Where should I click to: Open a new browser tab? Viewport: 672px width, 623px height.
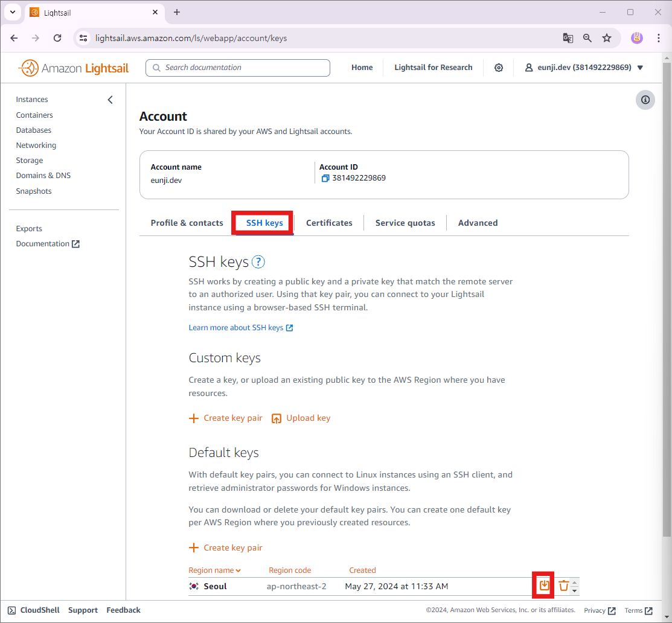tap(176, 12)
